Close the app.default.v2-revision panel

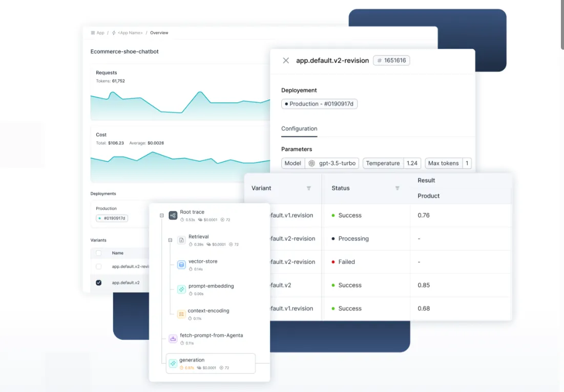click(x=286, y=60)
